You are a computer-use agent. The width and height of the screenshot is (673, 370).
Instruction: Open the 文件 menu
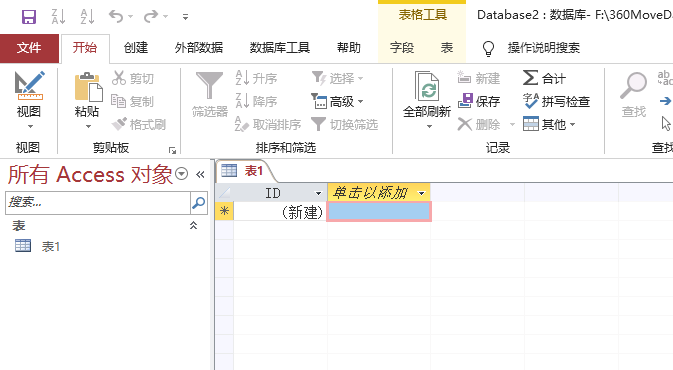click(29, 47)
